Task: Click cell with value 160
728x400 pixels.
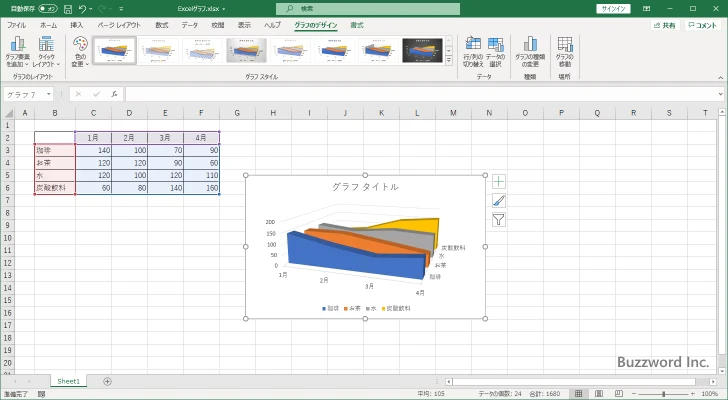Action: pos(201,188)
